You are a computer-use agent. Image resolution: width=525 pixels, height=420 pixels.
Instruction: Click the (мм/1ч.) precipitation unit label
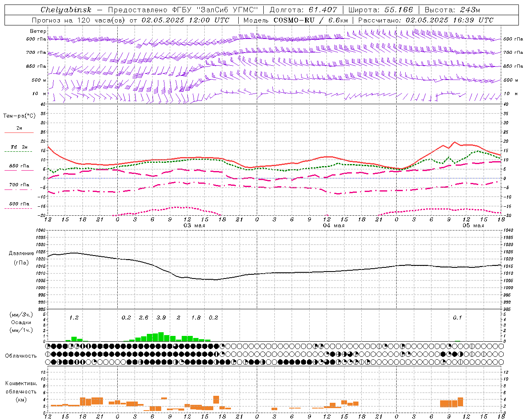tap(21, 330)
